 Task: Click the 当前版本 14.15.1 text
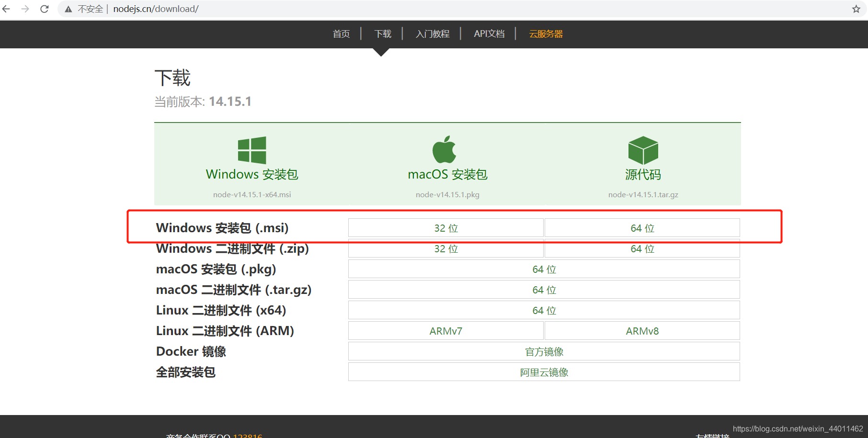coord(203,101)
